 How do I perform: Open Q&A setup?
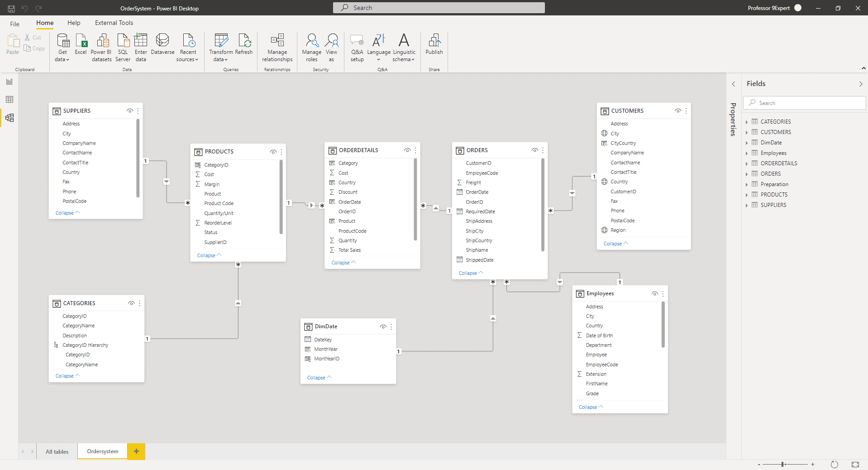357,47
